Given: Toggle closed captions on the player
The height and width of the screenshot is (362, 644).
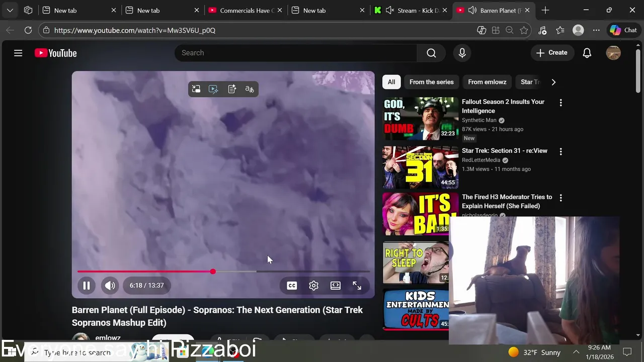Looking at the screenshot, I should pos(292,286).
